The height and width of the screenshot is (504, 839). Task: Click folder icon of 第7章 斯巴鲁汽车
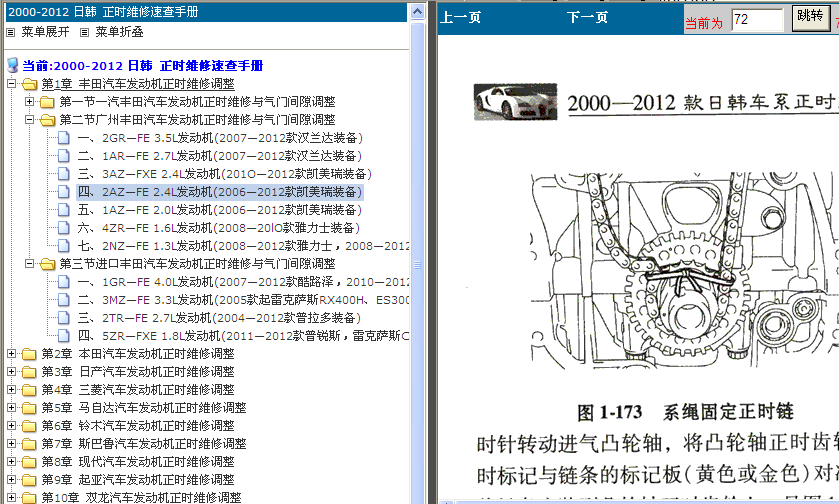29,444
